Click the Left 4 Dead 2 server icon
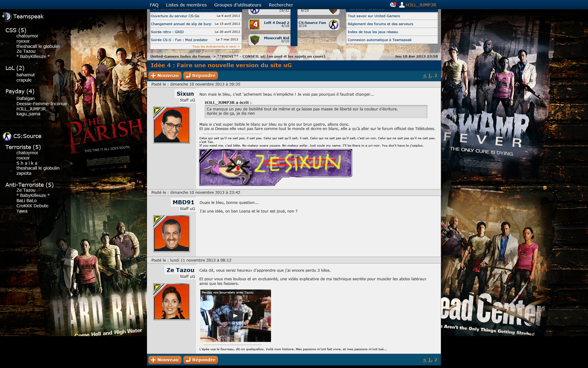588x368 pixels. click(x=254, y=24)
